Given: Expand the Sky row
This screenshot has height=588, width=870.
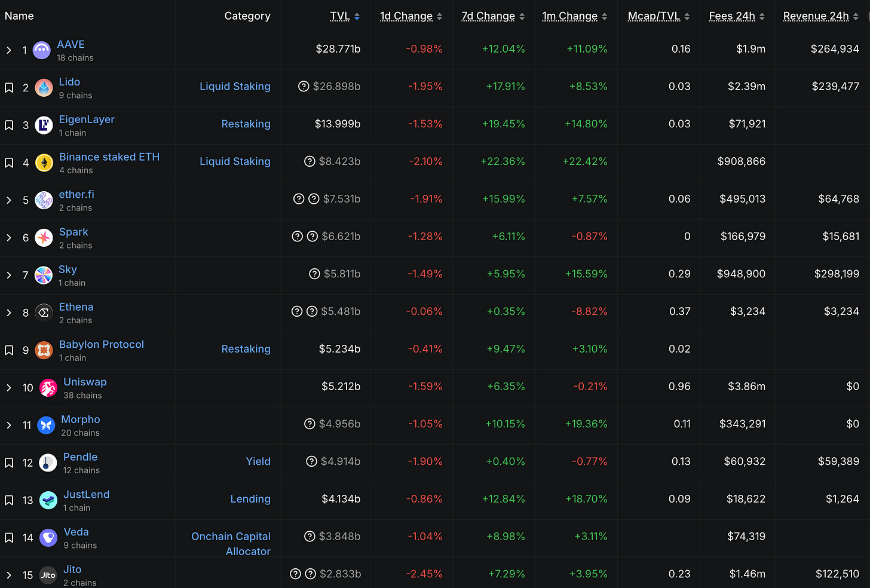Looking at the screenshot, I should pyautogui.click(x=9, y=275).
